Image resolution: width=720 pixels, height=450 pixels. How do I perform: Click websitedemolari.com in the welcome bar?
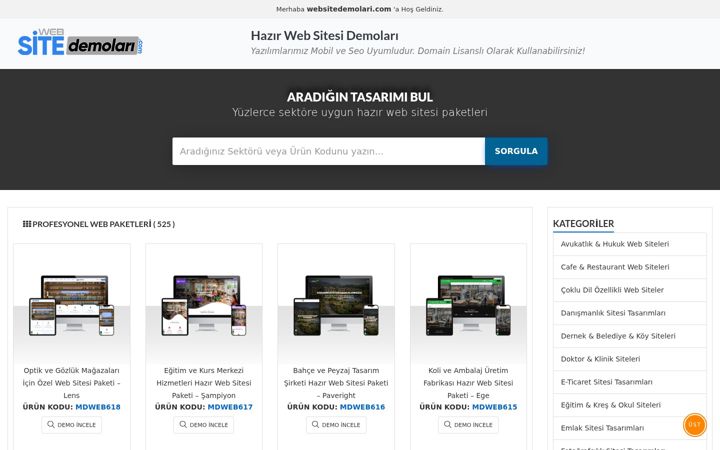(349, 9)
